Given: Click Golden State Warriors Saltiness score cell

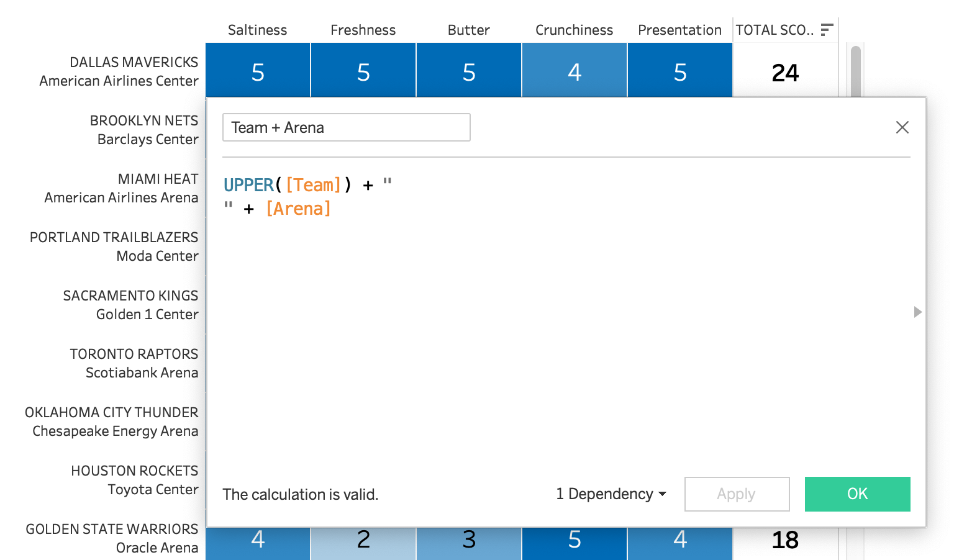Looking at the screenshot, I should (x=258, y=544).
